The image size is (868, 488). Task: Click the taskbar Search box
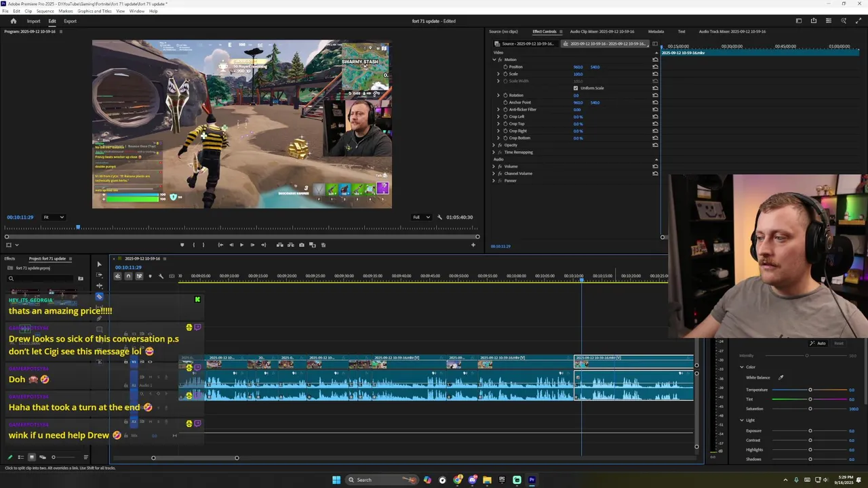(383, 480)
